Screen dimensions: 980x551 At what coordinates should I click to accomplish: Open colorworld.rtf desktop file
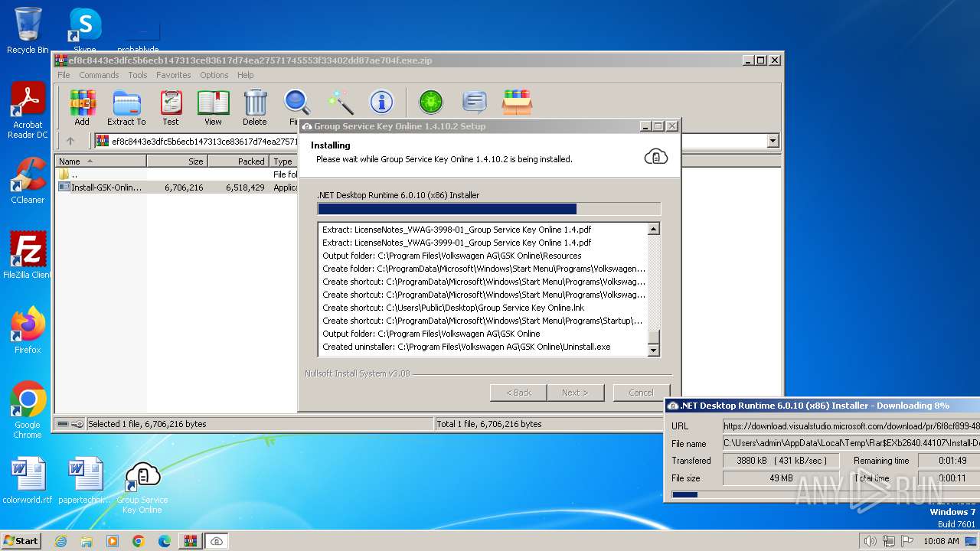click(28, 481)
